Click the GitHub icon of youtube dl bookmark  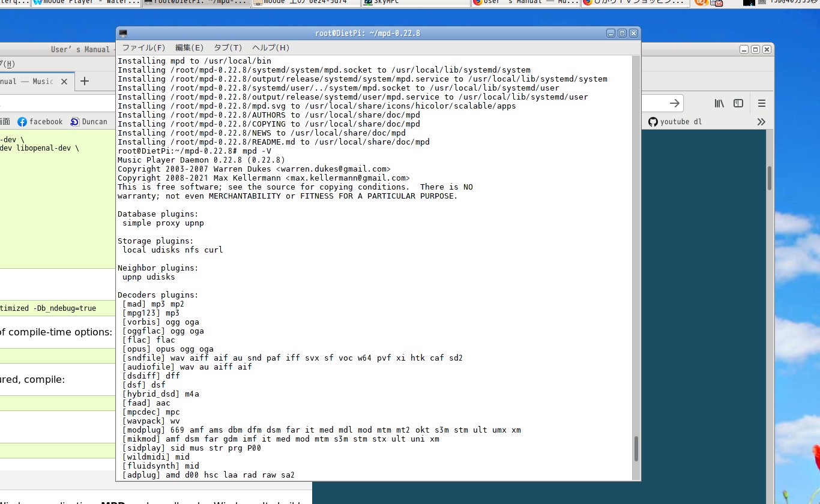(x=653, y=122)
